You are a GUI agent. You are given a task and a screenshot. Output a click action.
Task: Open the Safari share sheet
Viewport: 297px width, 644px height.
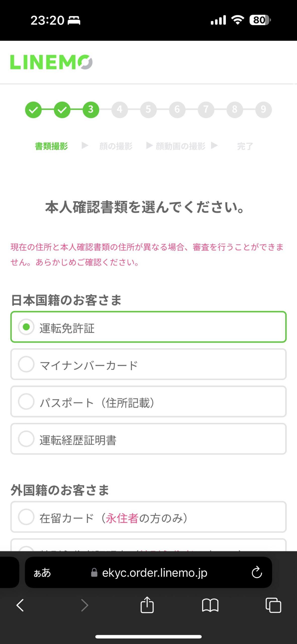point(147,605)
